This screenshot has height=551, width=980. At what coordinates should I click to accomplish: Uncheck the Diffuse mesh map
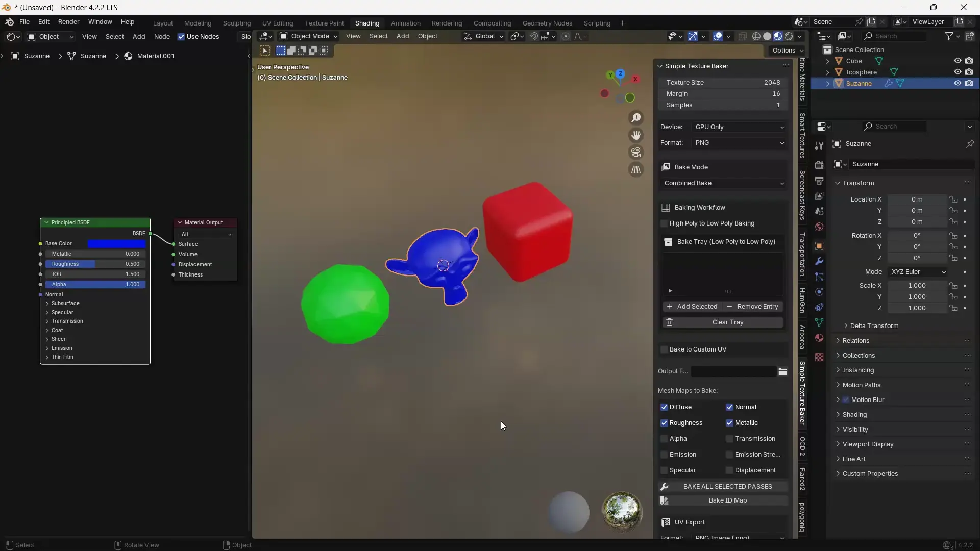coord(664,407)
